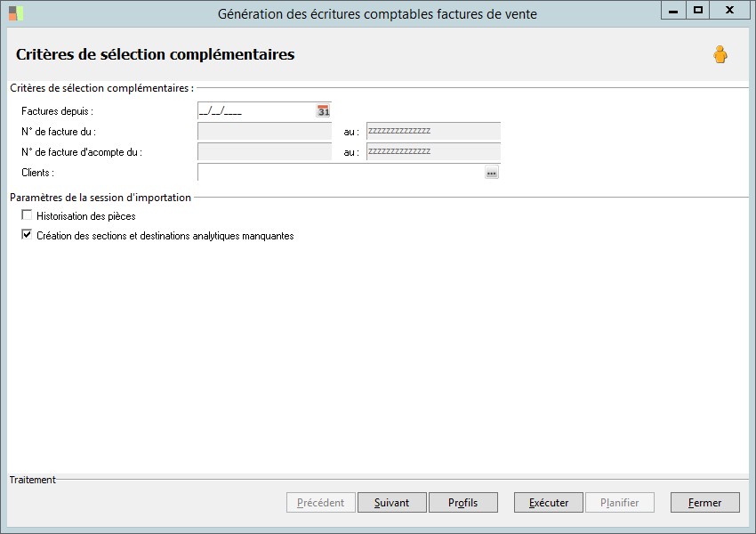Enable Historisation des pièces checkbox
The height and width of the screenshot is (534, 756).
(x=28, y=215)
